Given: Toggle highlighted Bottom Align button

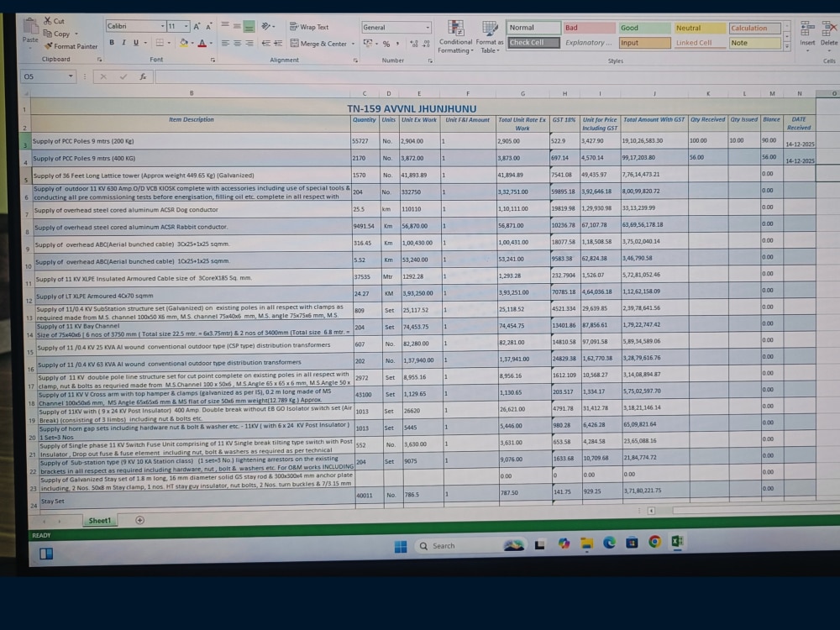Looking at the screenshot, I should pos(249,26).
